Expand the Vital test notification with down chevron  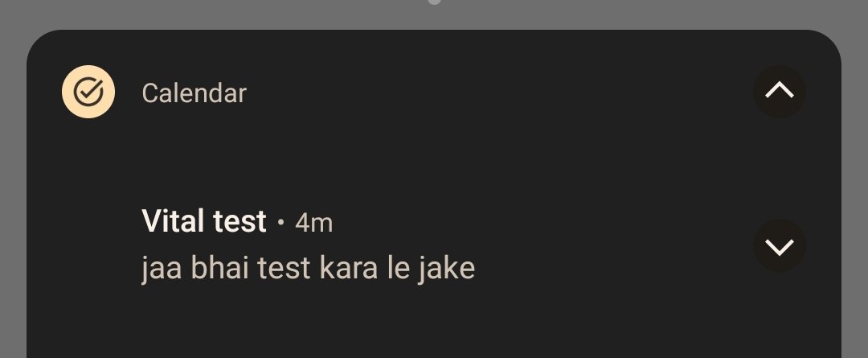click(x=780, y=245)
